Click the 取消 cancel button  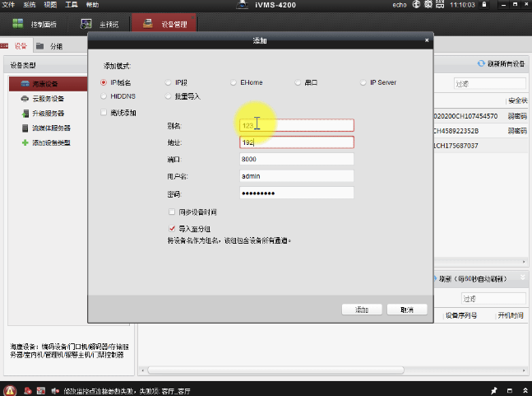pos(406,310)
